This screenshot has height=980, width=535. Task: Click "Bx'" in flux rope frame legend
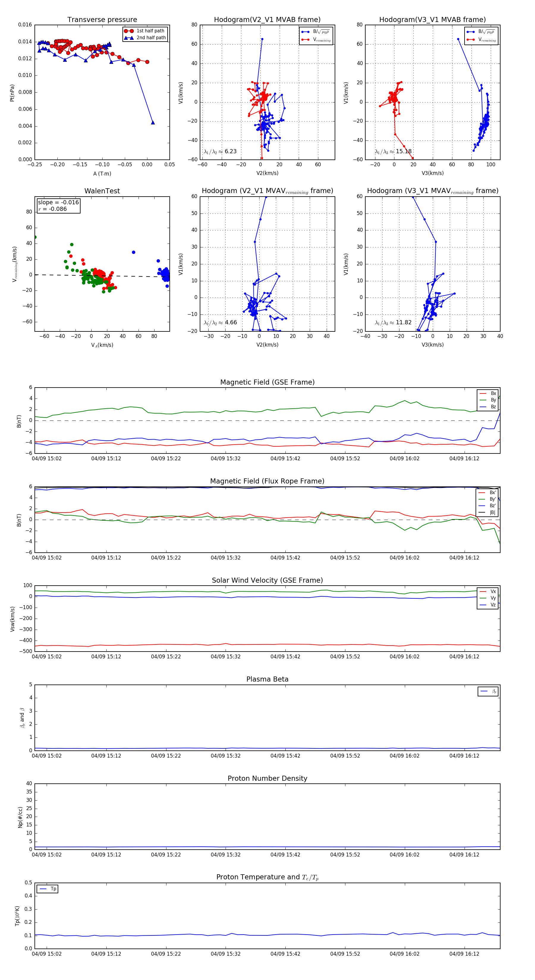point(493,492)
